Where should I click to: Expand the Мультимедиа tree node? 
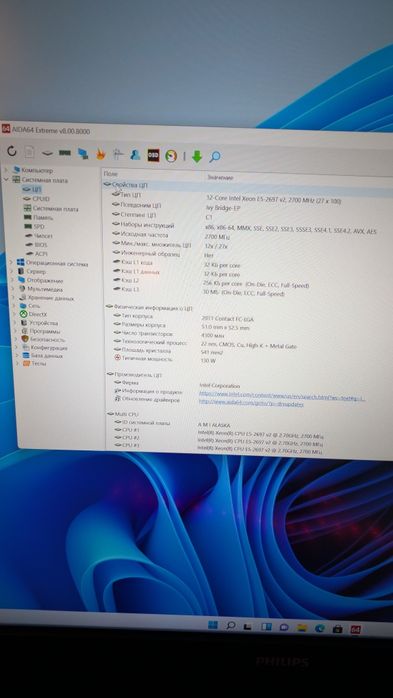12,288
